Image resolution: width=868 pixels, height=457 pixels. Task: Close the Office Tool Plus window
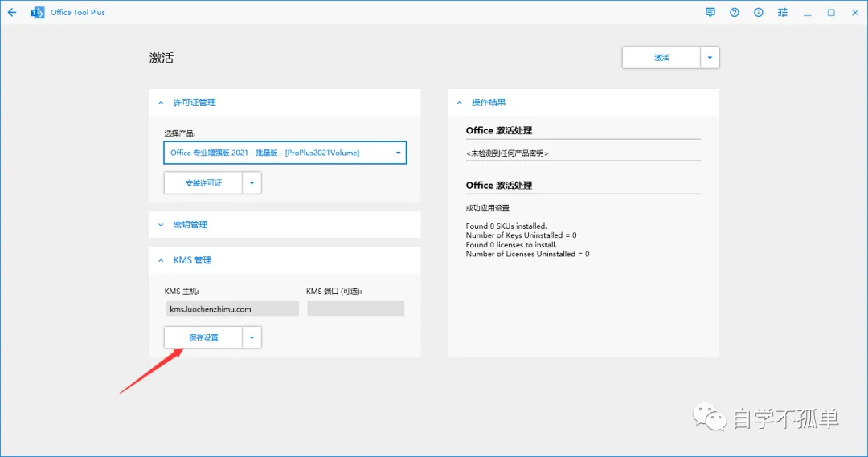pyautogui.click(x=854, y=12)
